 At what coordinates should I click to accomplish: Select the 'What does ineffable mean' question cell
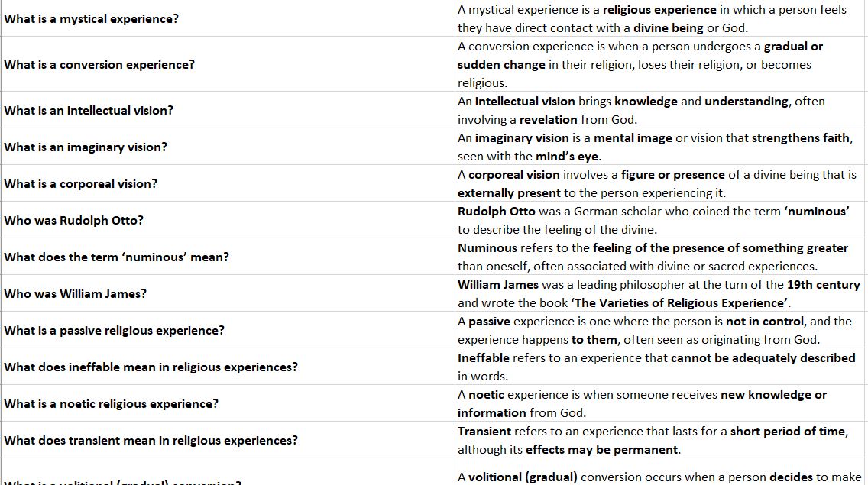[x=151, y=367]
